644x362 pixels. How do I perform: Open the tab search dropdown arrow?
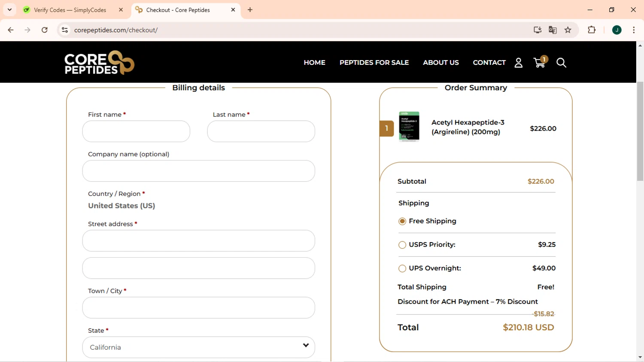coord(9,9)
